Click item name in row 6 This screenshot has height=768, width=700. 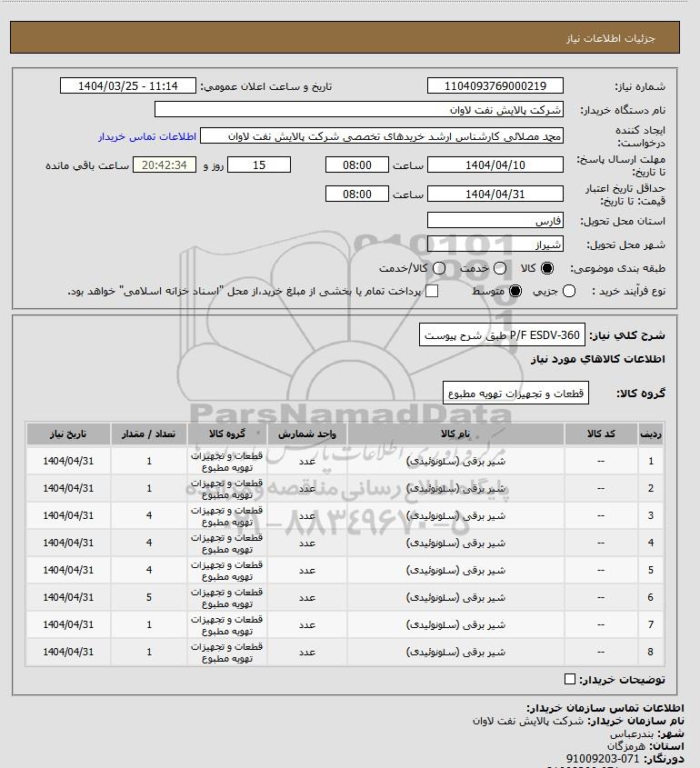[x=455, y=597]
